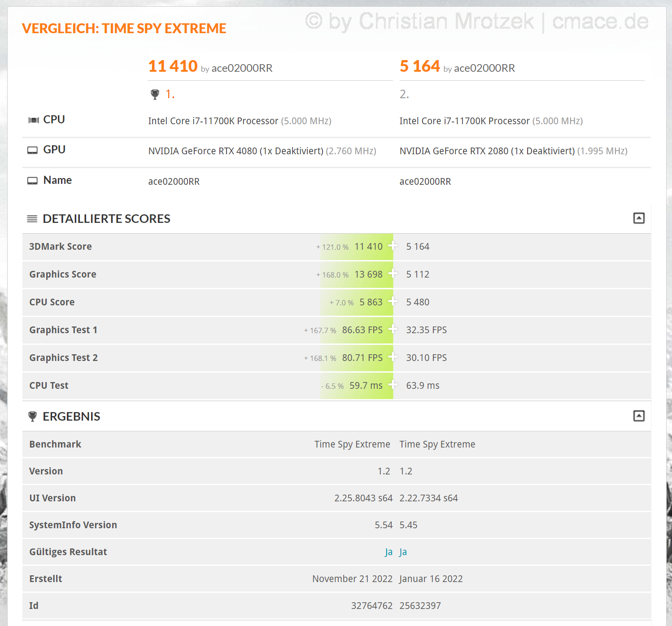Click the first Ja link in Gültiges Resultat
Screen dimensions: 672x626
click(388, 552)
